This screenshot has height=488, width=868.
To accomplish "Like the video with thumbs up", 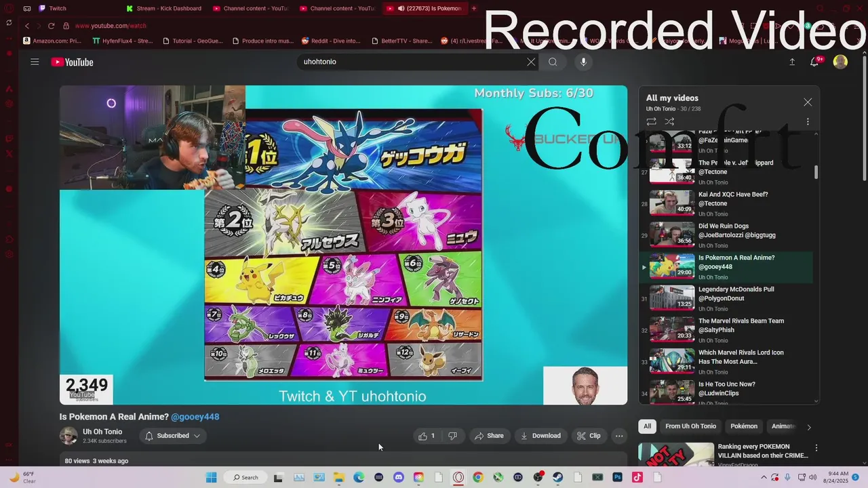I will (427, 436).
